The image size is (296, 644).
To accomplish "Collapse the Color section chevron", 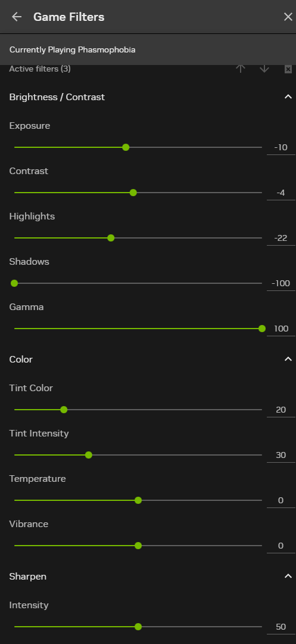I will click(288, 360).
